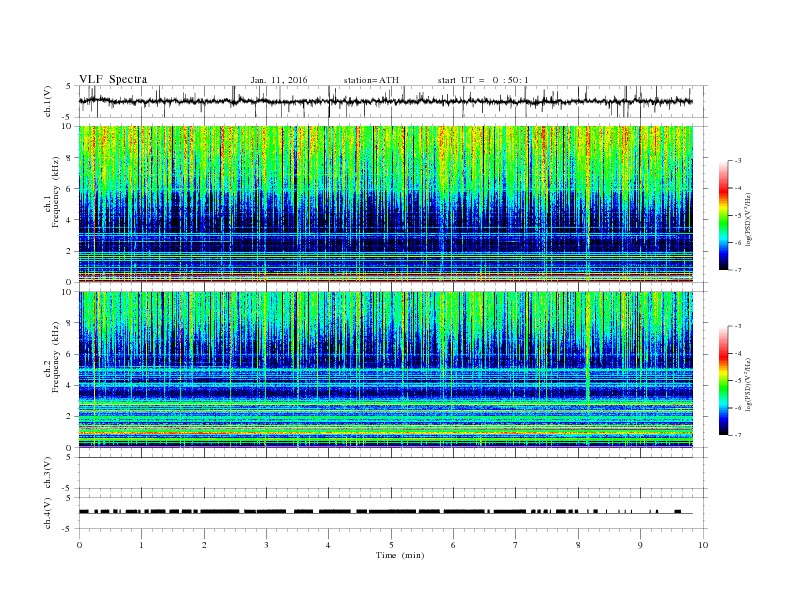Click the ch.2 color bar "log(PSD)" label
This screenshot has height=612, width=792.
(748, 385)
